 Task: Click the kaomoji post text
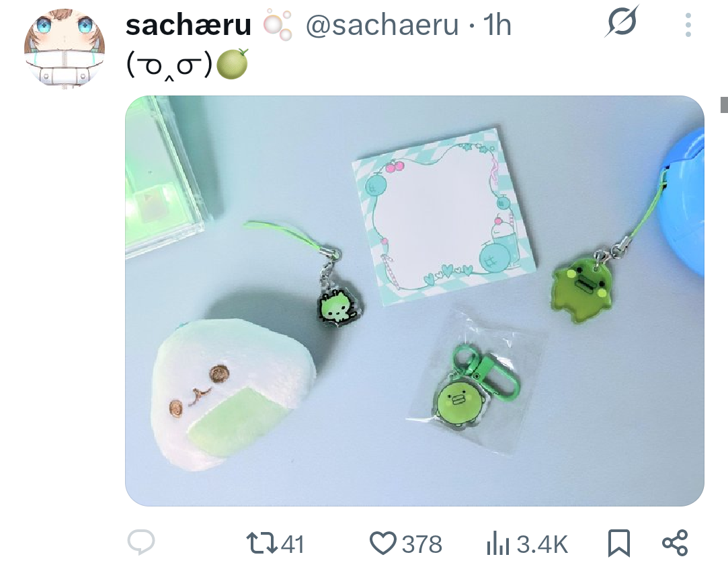click(169, 65)
